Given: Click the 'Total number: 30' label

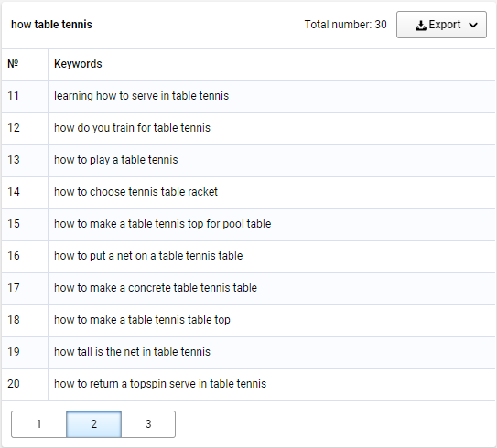Looking at the screenshot, I should (345, 25).
